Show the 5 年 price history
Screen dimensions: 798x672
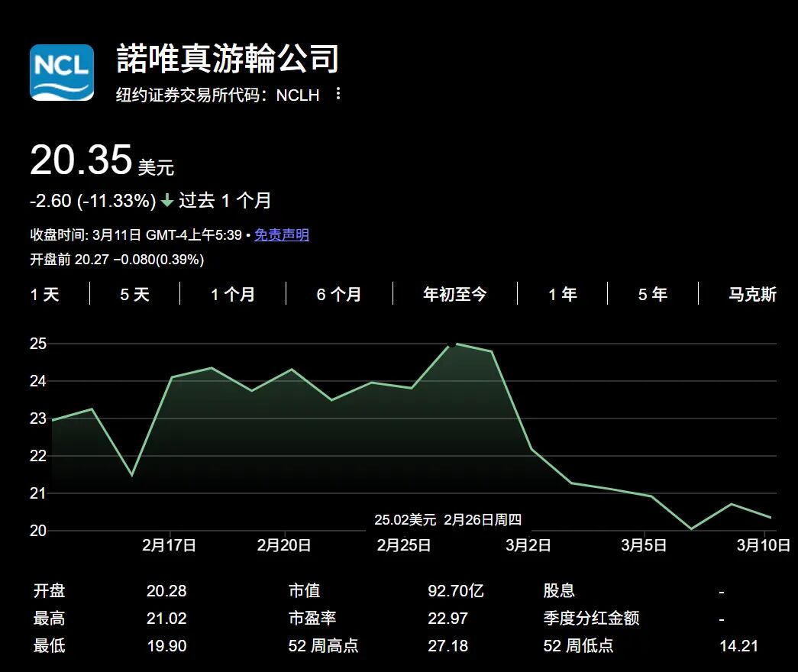pyautogui.click(x=652, y=295)
